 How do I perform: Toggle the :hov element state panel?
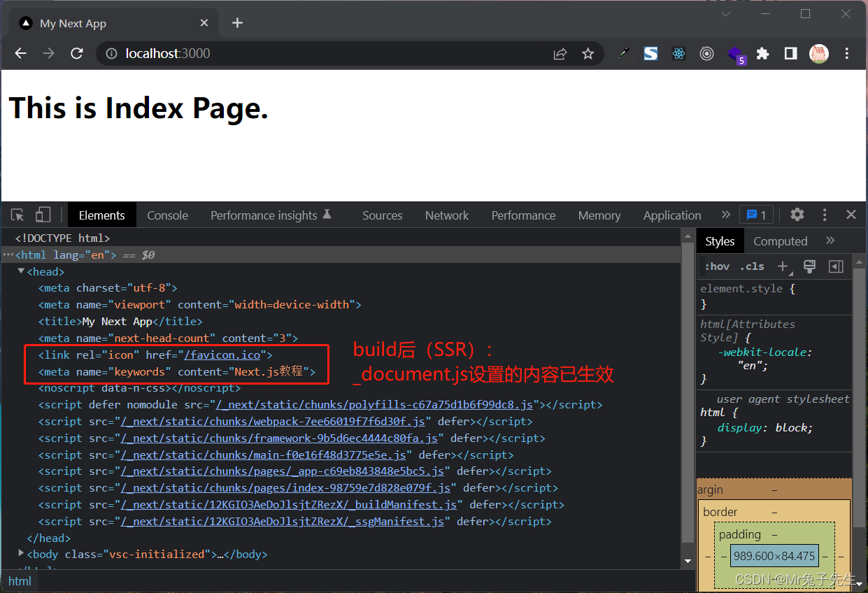coord(717,266)
